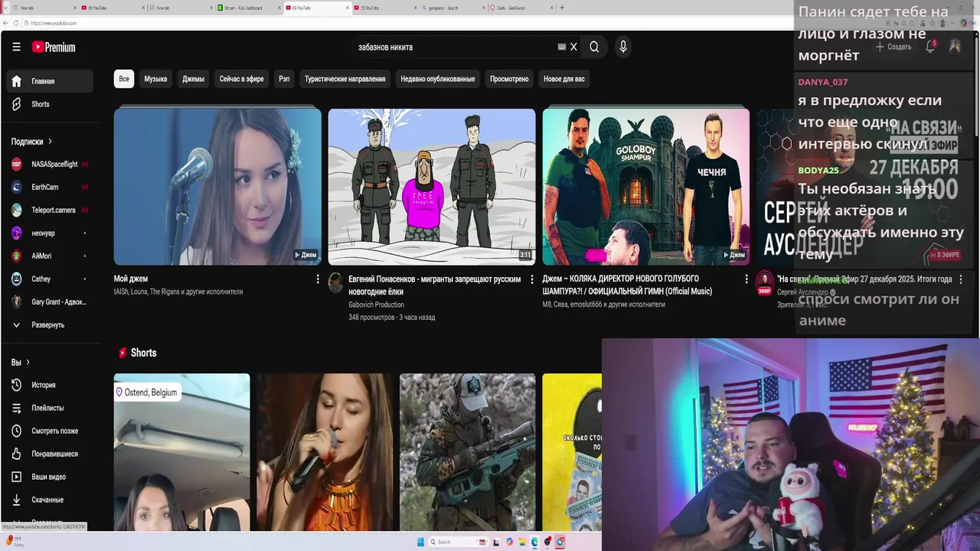Open File Explorer from the taskbar
980x551 pixels.
522,542
